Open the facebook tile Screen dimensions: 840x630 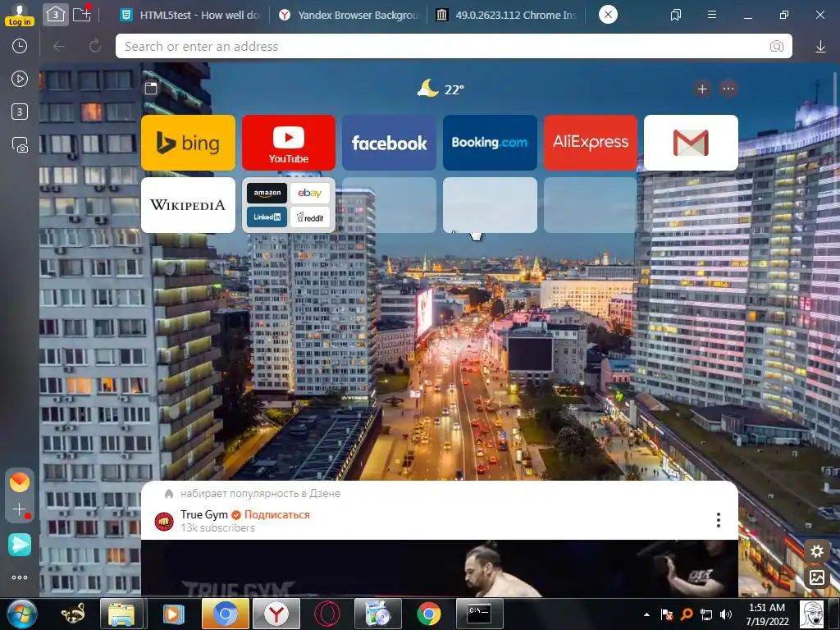[390, 143]
